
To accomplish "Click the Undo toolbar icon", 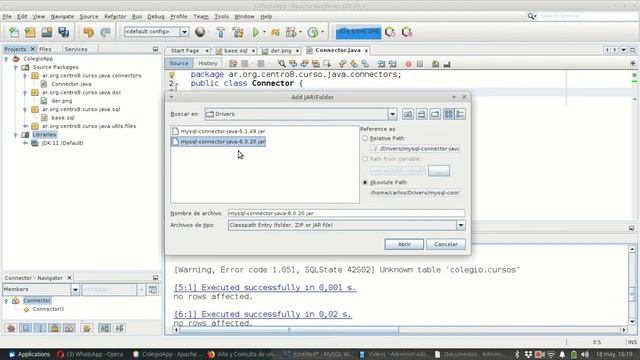I will 89,32.
